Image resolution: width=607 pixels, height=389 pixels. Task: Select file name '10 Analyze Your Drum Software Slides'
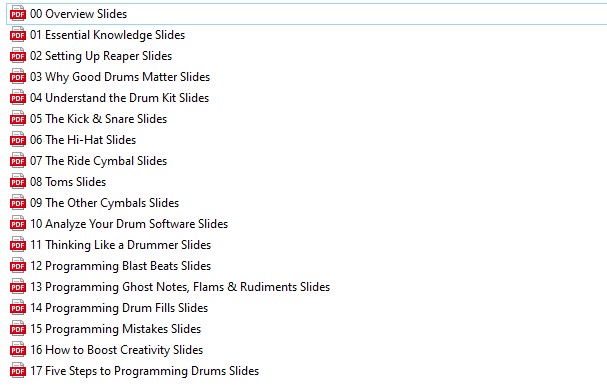(129, 224)
